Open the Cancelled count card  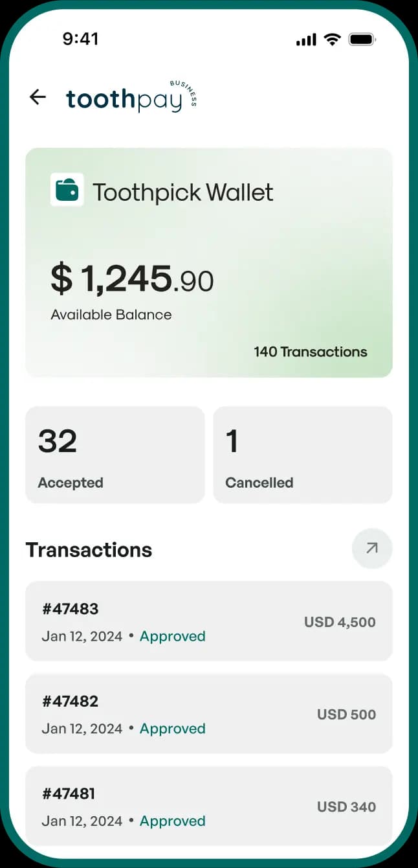[302, 455]
